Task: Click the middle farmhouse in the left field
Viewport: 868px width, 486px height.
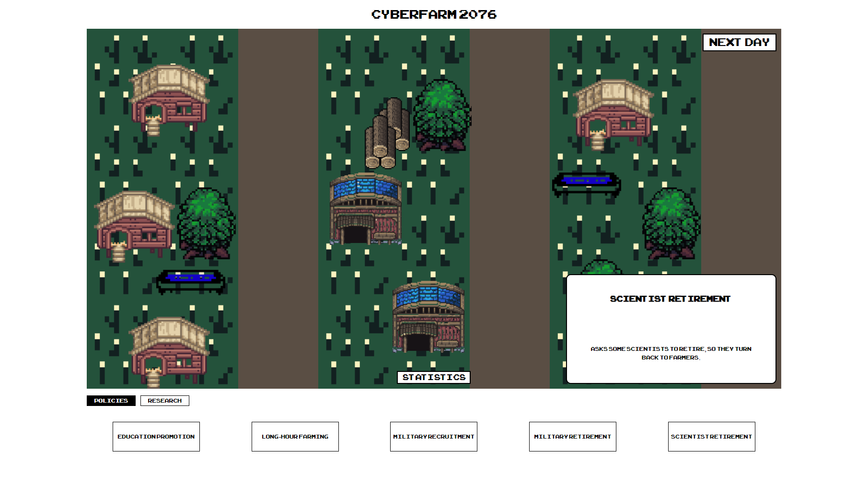Action: point(134,226)
